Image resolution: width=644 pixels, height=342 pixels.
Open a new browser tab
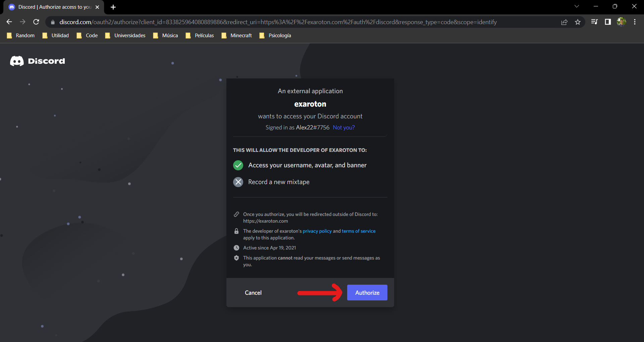click(x=113, y=7)
